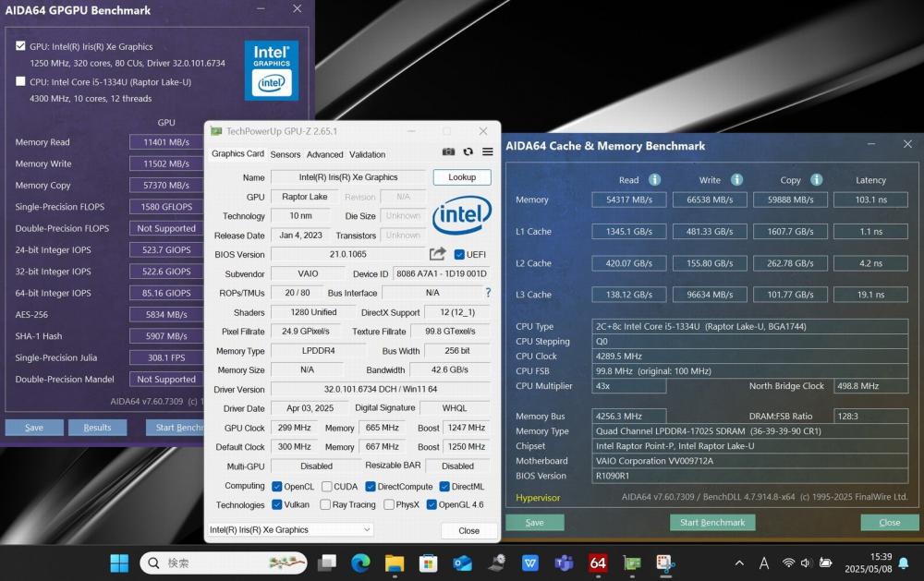Click the Device ID field in GPU-Z

pos(442,273)
